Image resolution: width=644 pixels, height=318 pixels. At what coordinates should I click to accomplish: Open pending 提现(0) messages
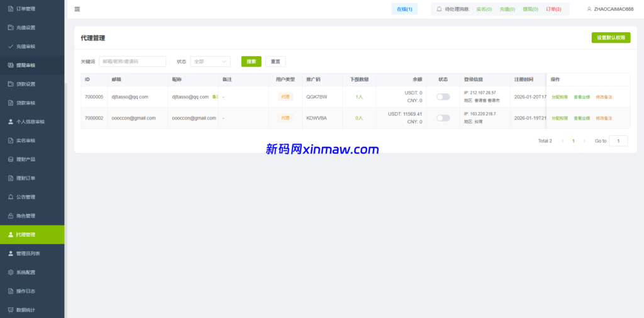[x=530, y=9]
